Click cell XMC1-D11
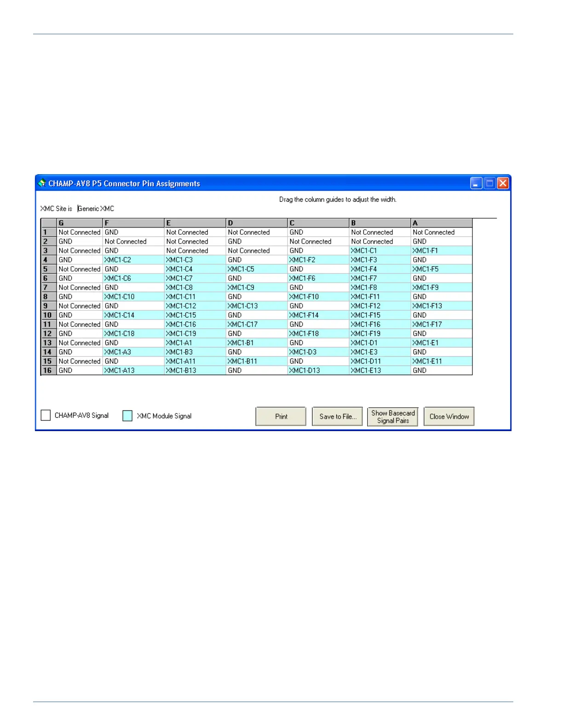 click(x=380, y=361)
